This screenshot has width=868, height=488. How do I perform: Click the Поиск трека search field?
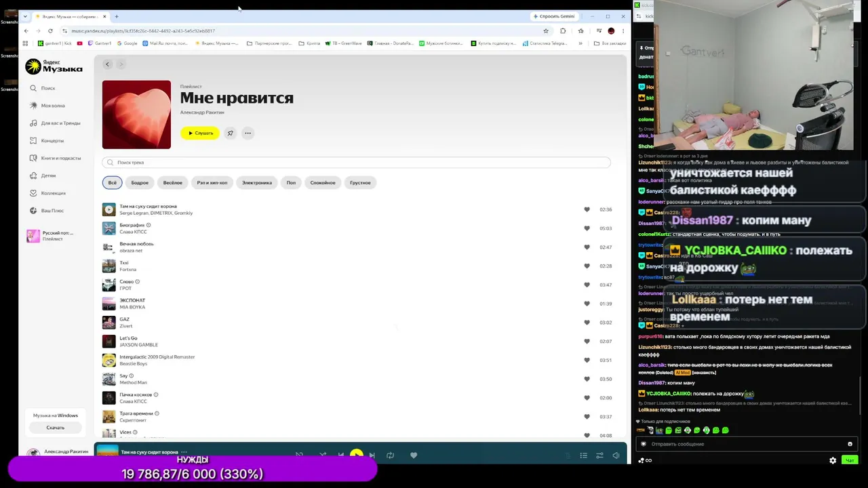(x=357, y=163)
